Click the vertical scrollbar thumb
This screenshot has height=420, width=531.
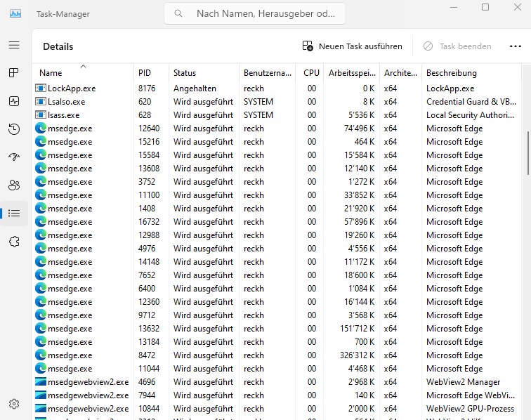pyautogui.click(x=527, y=152)
